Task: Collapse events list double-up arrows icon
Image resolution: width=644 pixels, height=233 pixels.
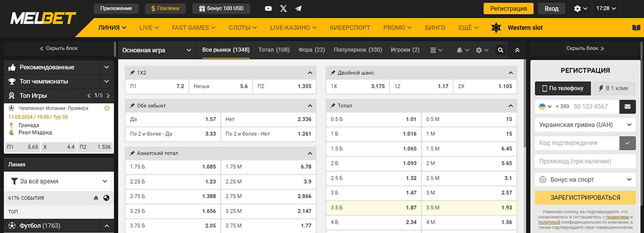Action: click(96, 198)
